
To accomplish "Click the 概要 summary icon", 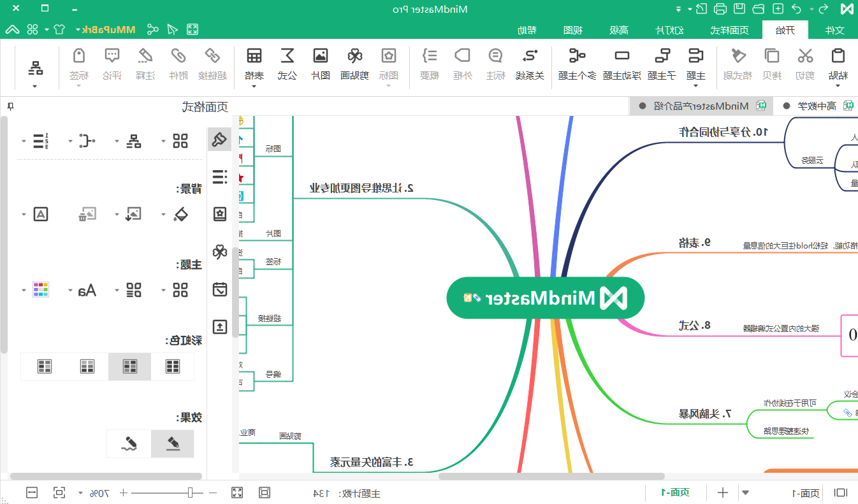I will 430,56.
